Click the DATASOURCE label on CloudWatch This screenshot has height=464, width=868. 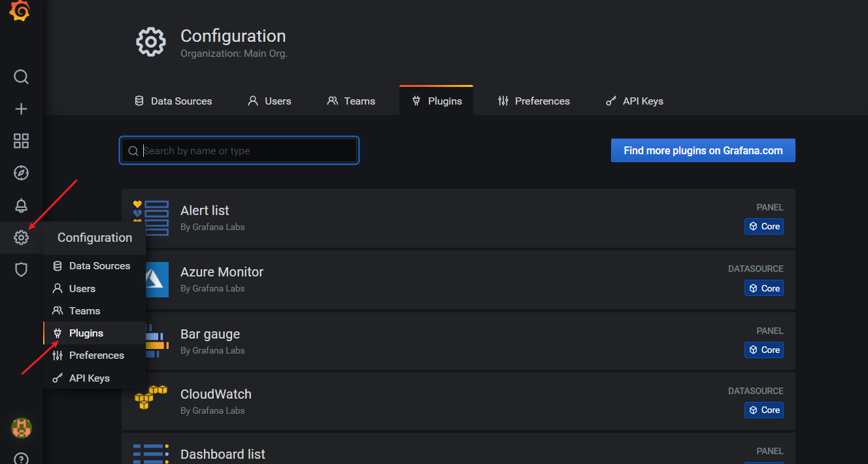pos(756,391)
